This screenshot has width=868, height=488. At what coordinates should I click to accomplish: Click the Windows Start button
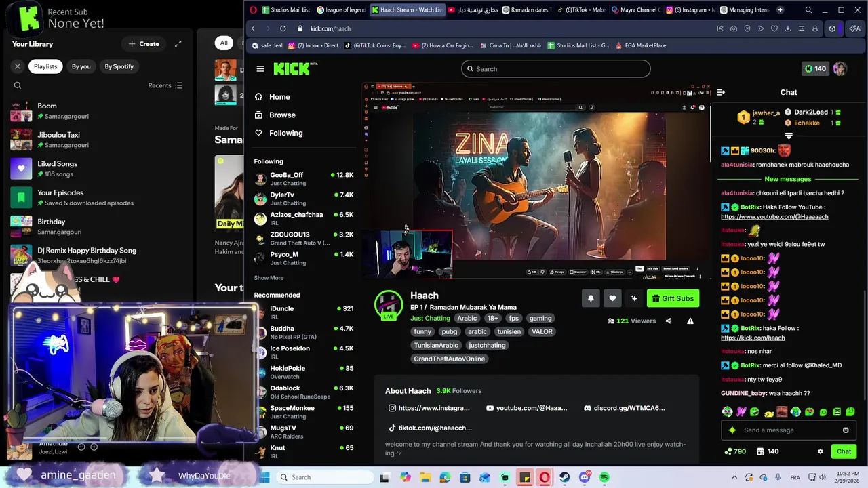point(264,477)
